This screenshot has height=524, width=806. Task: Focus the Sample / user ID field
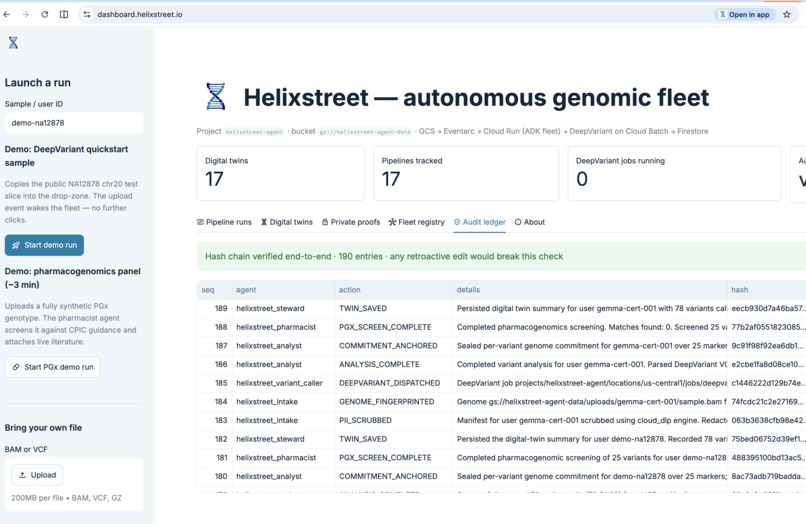[x=74, y=123]
